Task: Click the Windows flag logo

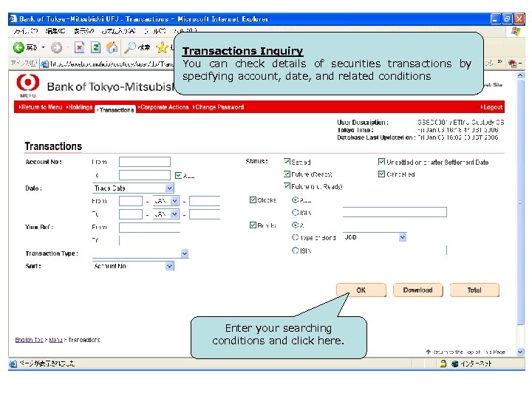Action: click(516, 32)
